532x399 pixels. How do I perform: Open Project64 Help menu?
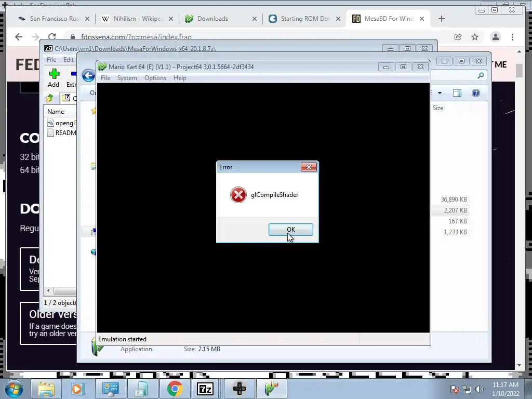pyautogui.click(x=180, y=78)
